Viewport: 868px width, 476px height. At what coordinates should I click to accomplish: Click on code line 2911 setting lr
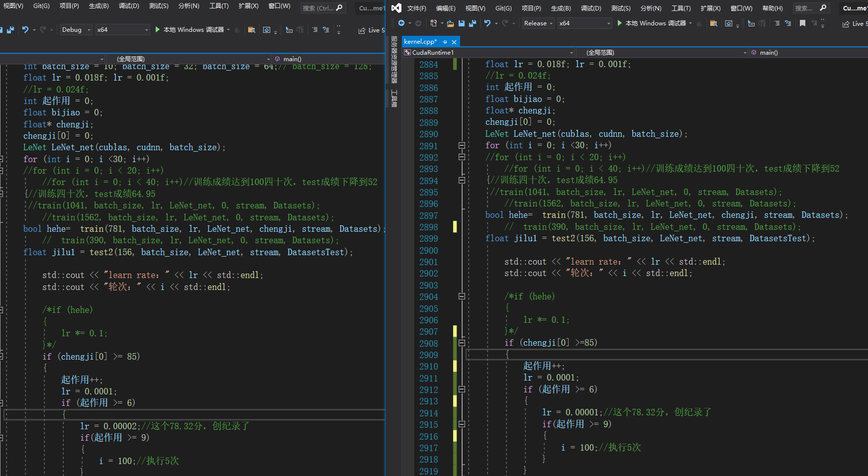pyautogui.click(x=551, y=378)
